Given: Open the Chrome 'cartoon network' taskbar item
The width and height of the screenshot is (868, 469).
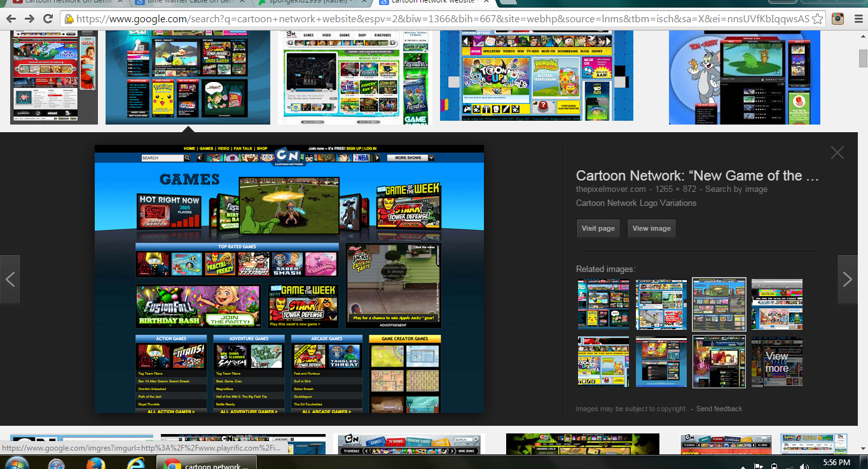Looking at the screenshot, I should [x=207, y=463].
